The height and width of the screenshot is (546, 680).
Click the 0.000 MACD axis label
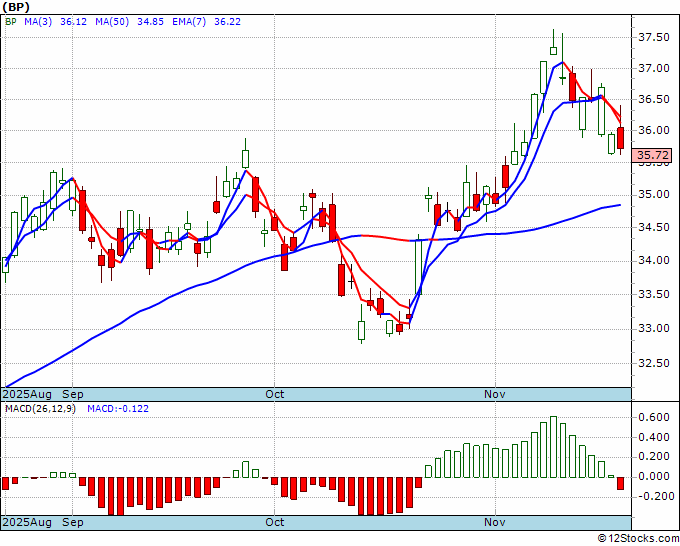654,477
